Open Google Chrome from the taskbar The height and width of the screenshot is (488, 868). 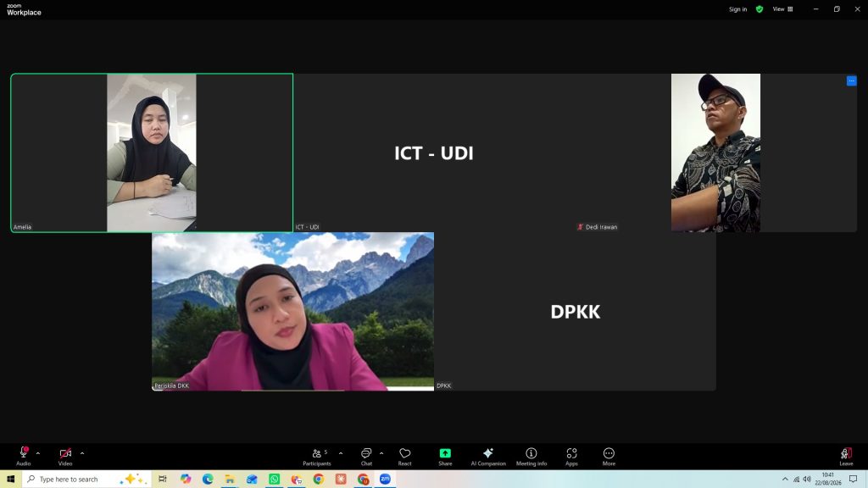(x=319, y=480)
